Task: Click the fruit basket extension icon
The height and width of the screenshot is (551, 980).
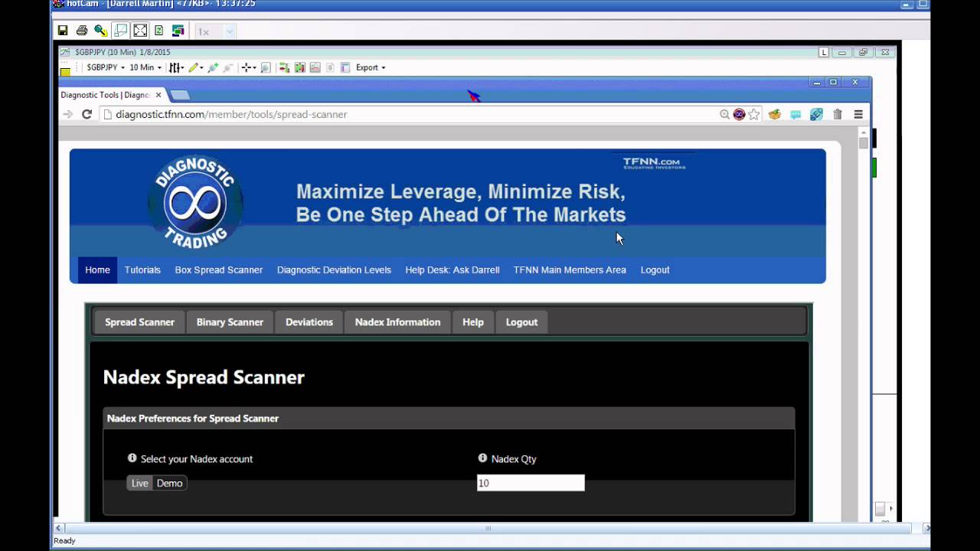Action: coord(775,114)
